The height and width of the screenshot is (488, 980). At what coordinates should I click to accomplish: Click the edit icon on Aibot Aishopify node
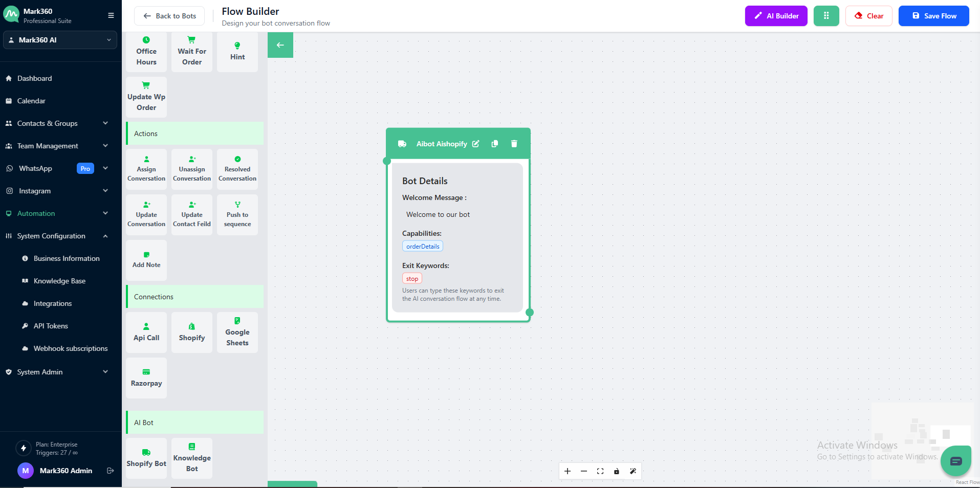click(x=475, y=144)
